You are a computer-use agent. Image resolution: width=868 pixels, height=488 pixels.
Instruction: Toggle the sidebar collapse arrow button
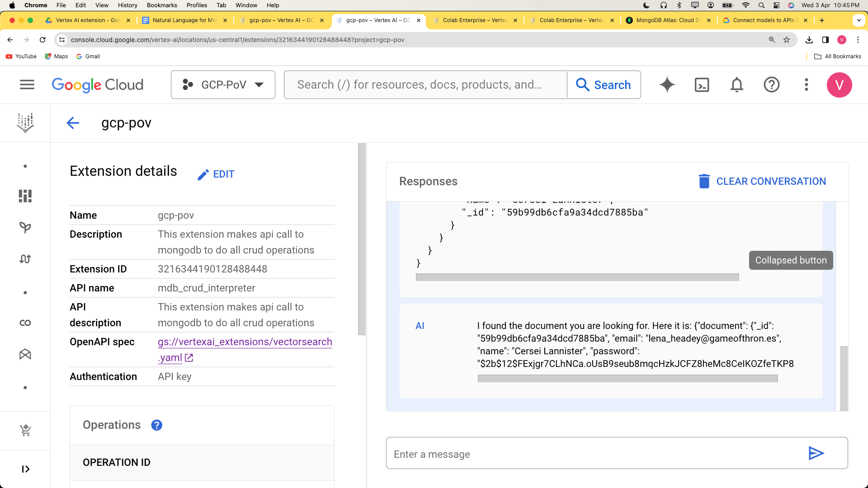(x=26, y=469)
